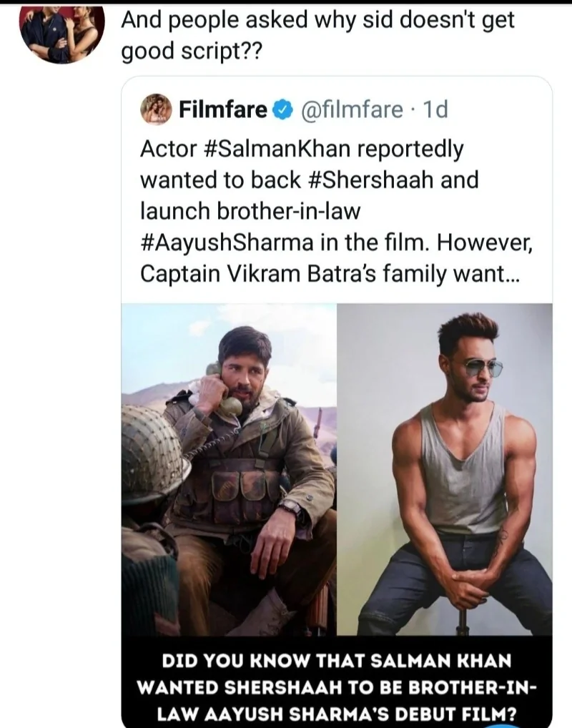The width and height of the screenshot is (572, 728).
Task: Click the "DID YOU KNOW THAT SALMAN KHAN" caption line
Action: point(335,660)
